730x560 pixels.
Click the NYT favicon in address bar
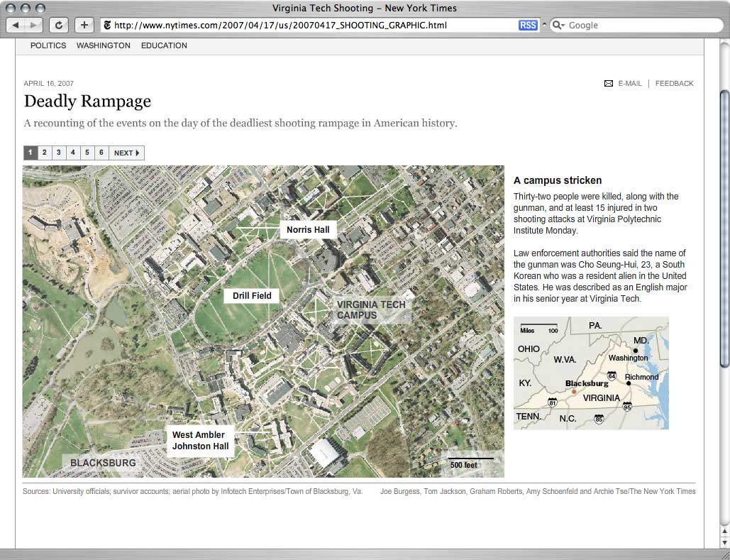click(x=107, y=25)
